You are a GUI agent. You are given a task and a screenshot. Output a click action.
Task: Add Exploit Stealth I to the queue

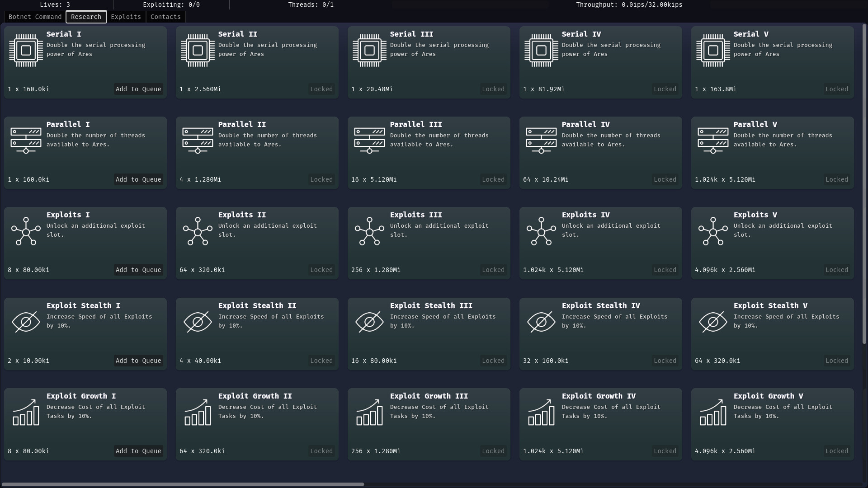coord(138,361)
